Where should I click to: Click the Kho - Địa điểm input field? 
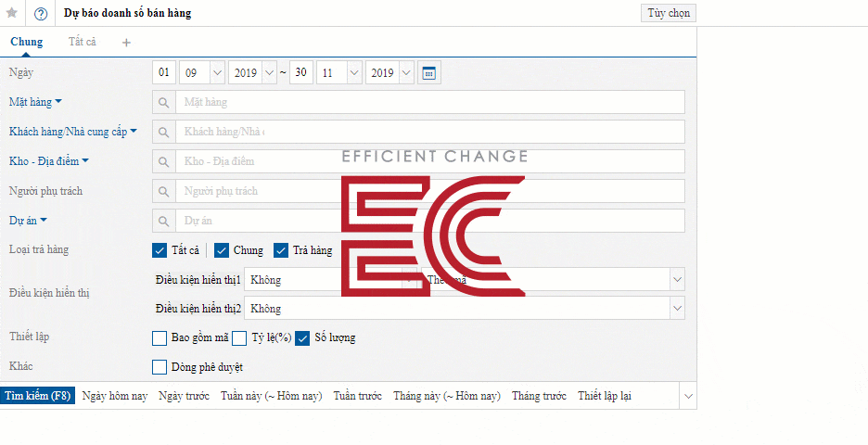pyautogui.click(x=430, y=161)
